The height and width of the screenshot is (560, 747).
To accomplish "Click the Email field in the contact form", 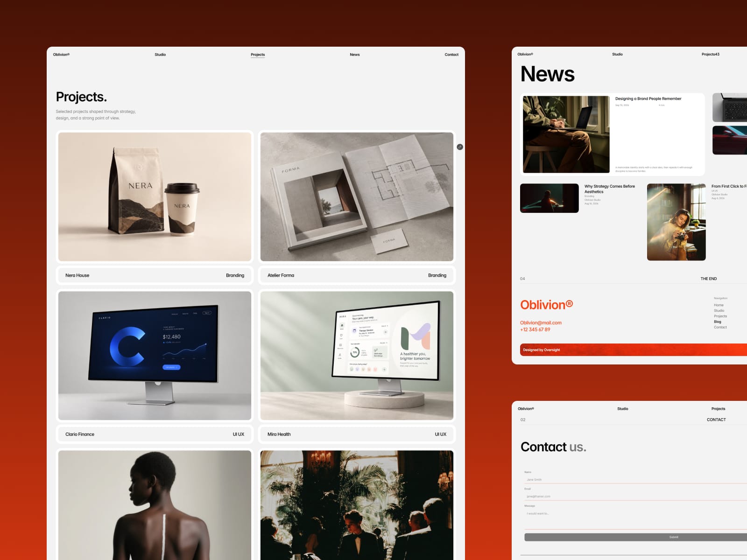I will pos(635,497).
